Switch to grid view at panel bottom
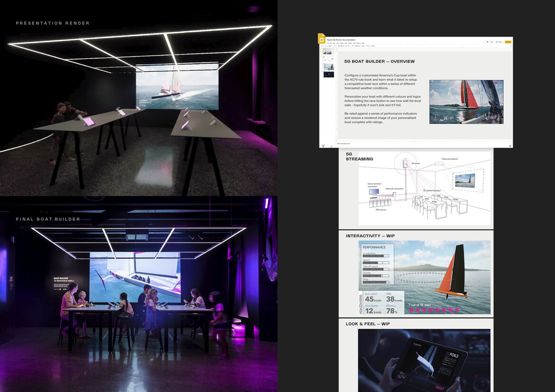The image size is (555, 392). pos(331,146)
